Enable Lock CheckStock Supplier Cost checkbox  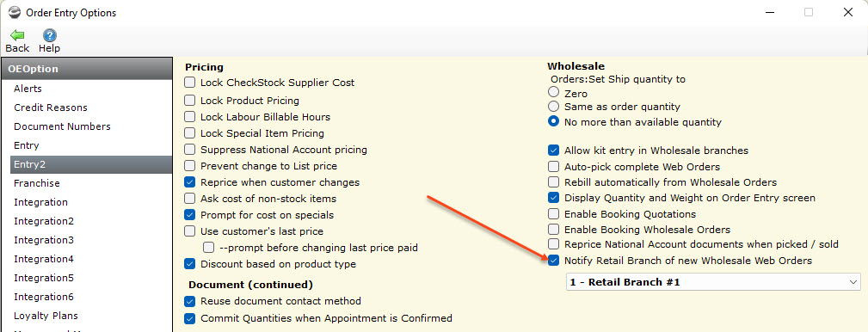point(190,83)
